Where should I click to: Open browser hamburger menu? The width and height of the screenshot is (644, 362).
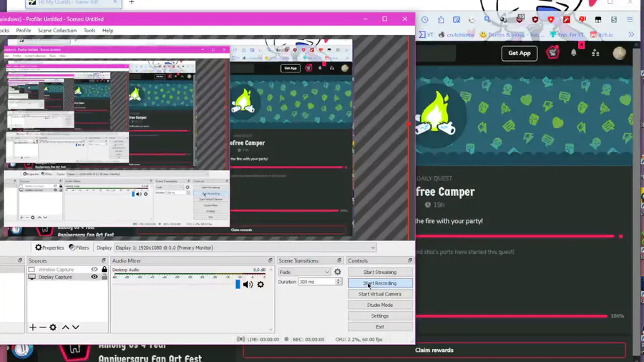pos(630,19)
